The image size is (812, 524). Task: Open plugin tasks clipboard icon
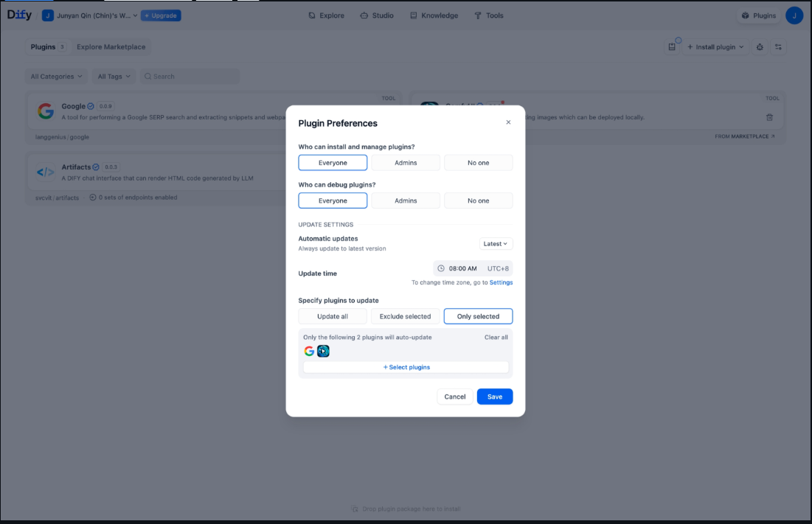[x=672, y=47]
